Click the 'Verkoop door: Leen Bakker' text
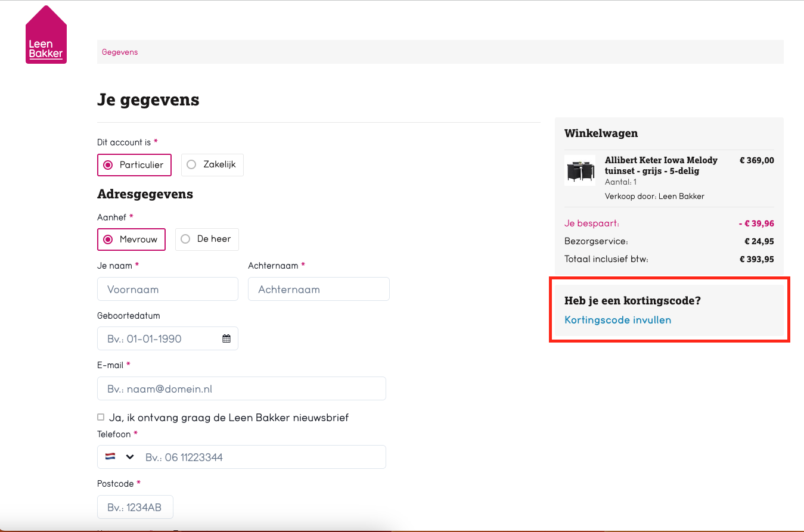The height and width of the screenshot is (532, 804). click(654, 196)
